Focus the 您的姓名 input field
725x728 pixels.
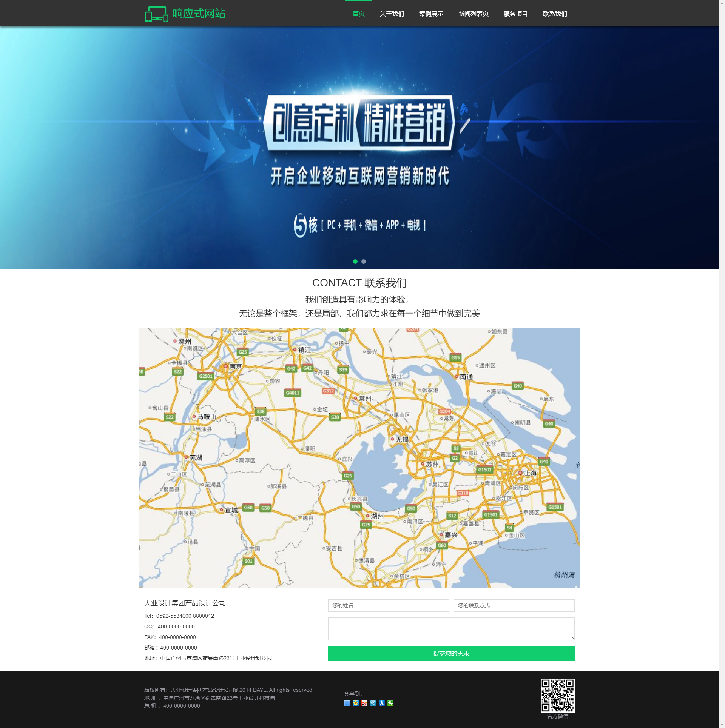(388, 605)
